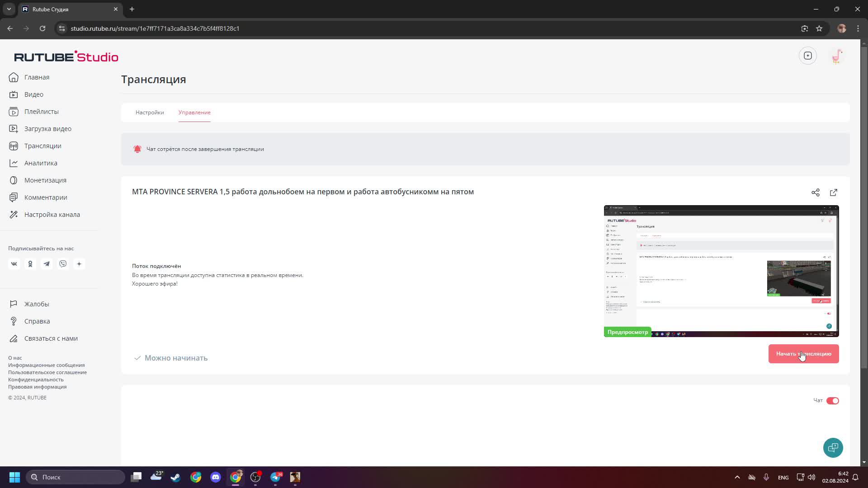Open user avatar profile menu
Screen dimensions: 868x488
(x=836, y=56)
